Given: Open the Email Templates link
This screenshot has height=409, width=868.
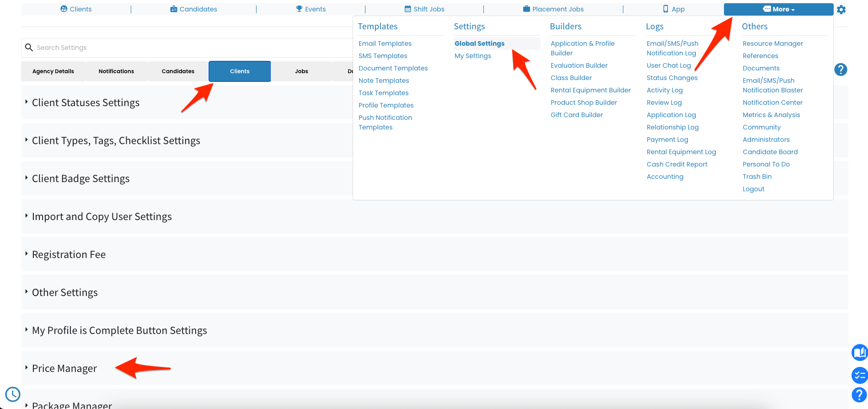Looking at the screenshot, I should coord(385,43).
